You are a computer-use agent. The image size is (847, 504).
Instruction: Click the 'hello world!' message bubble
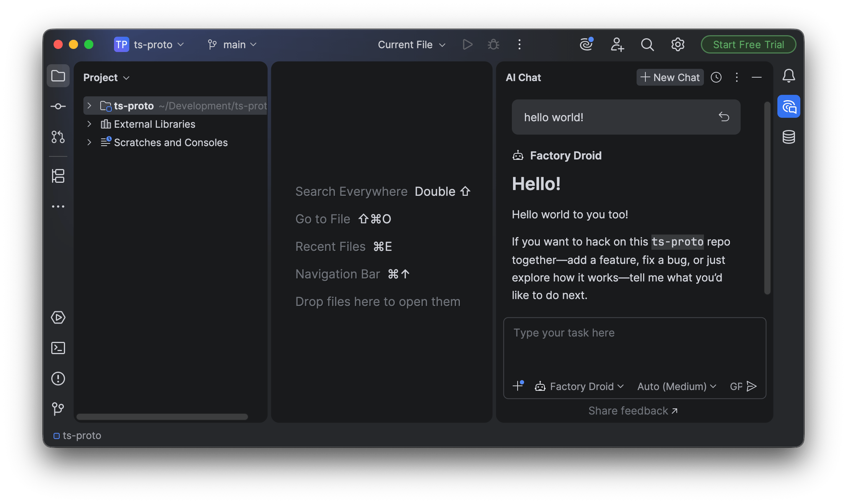click(x=626, y=117)
